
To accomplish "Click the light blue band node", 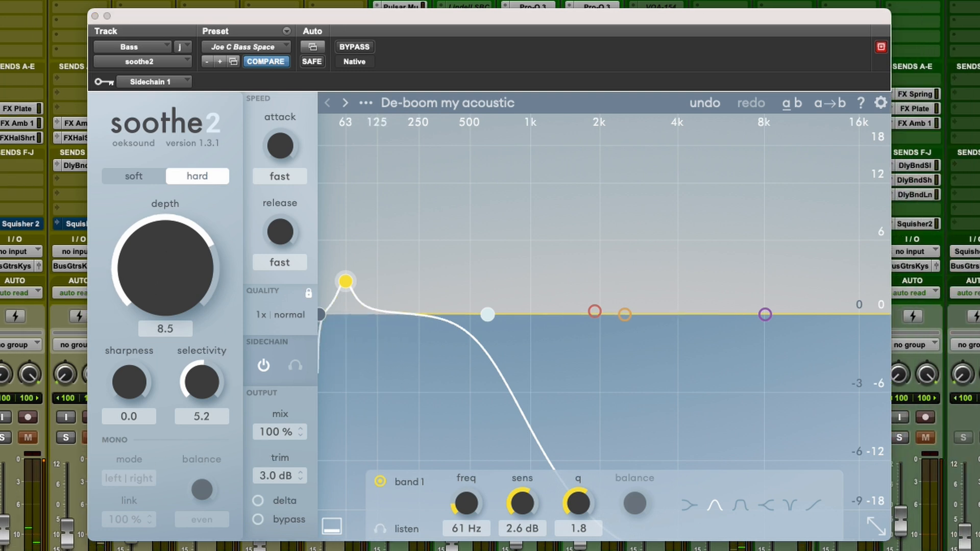I will [487, 314].
